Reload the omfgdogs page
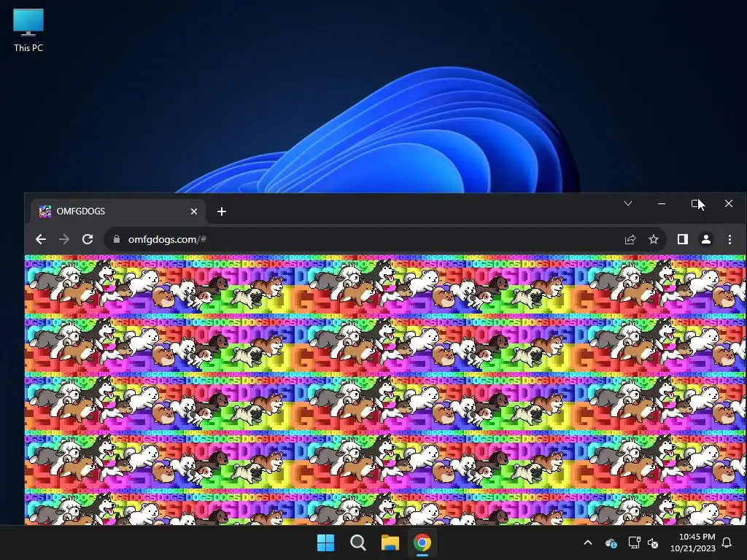The image size is (747, 560). point(88,239)
